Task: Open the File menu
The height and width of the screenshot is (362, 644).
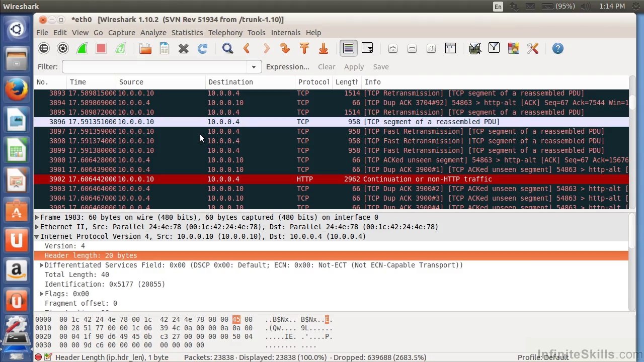Action: tap(42, 33)
